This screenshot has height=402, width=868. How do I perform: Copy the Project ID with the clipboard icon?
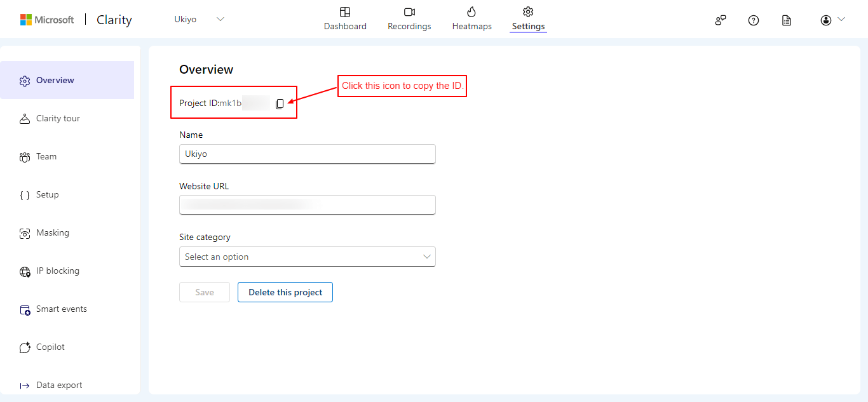(x=280, y=104)
